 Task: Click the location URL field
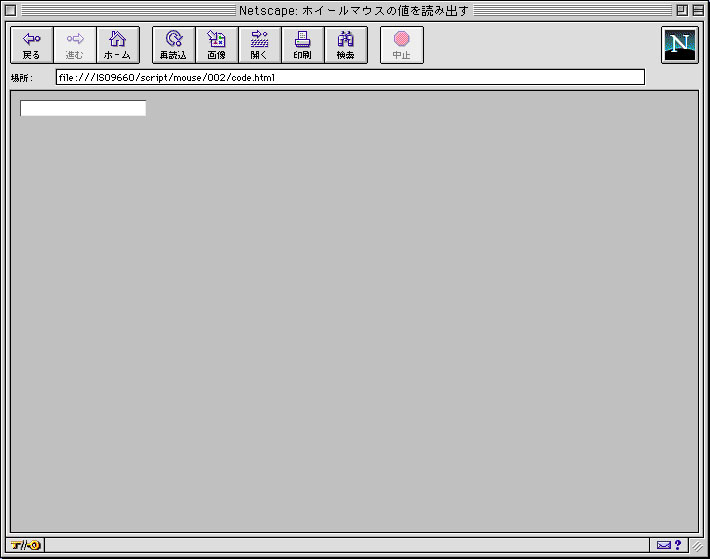(350, 77)
